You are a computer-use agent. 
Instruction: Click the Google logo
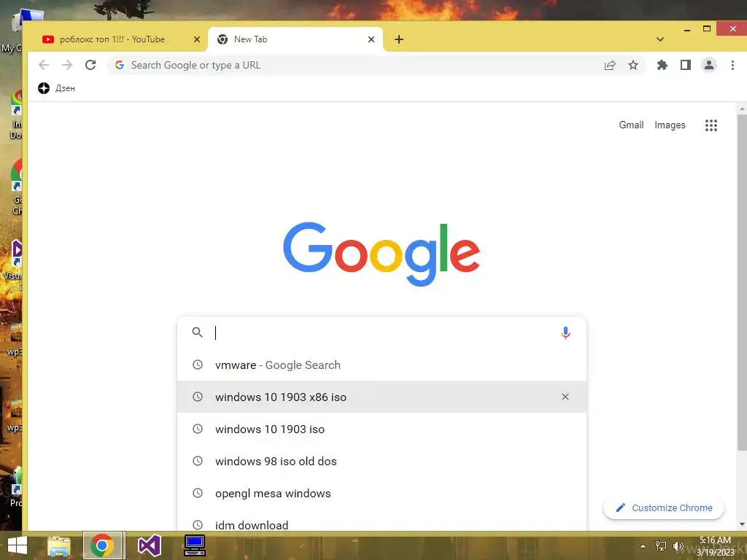tap(381, 253)
